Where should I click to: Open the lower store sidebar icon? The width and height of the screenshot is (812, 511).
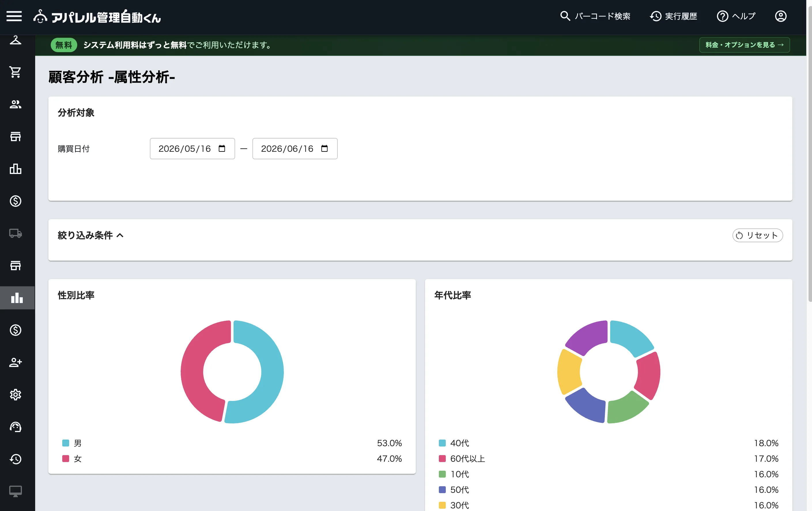16,266
